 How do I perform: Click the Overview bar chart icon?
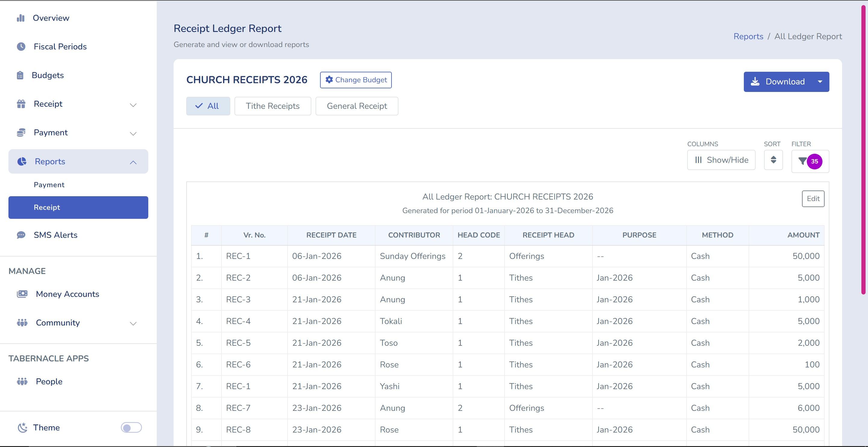tap(21, 18)
